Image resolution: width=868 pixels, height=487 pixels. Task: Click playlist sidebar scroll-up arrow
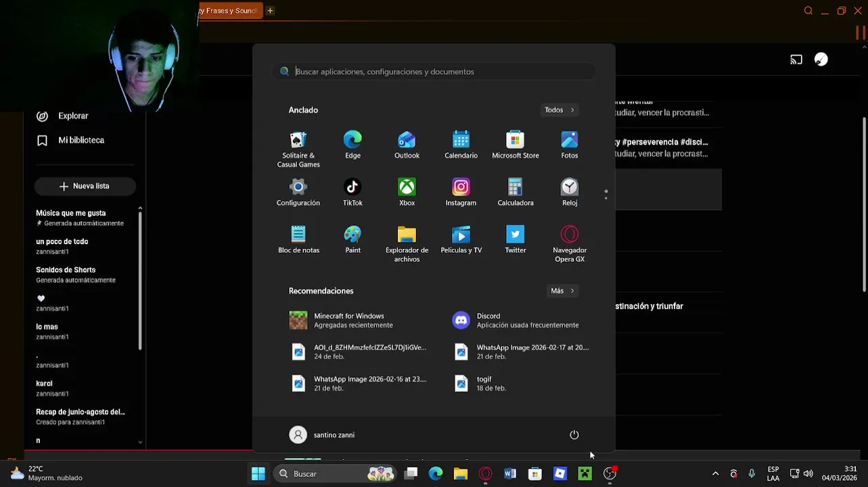(x=140, y=208)
